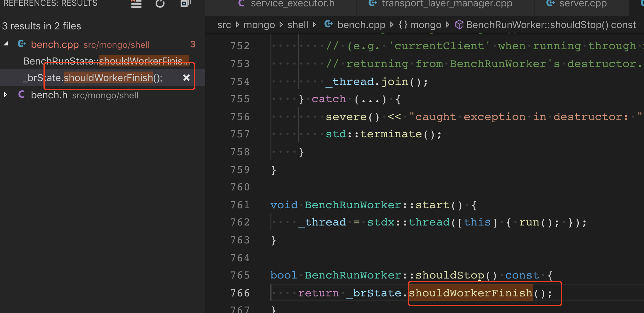
Task: Click the bench.cpp result count badge 3
Action: 193,44
